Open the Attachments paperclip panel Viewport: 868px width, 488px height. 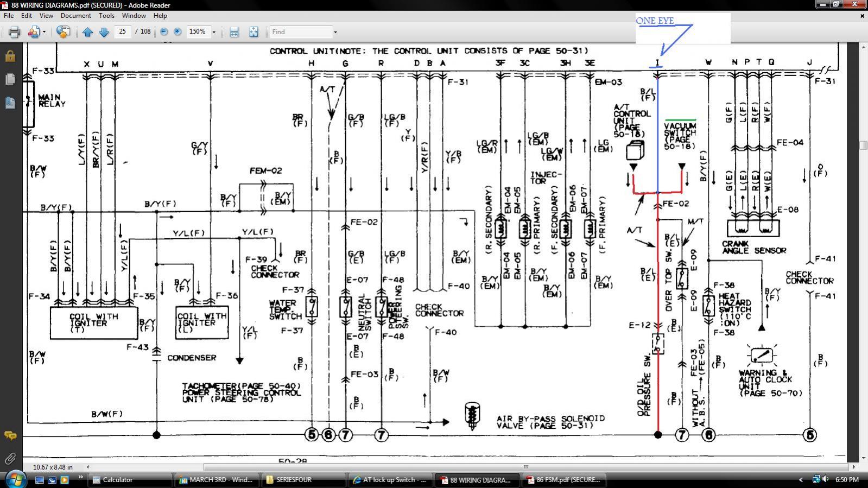point(10,459)
